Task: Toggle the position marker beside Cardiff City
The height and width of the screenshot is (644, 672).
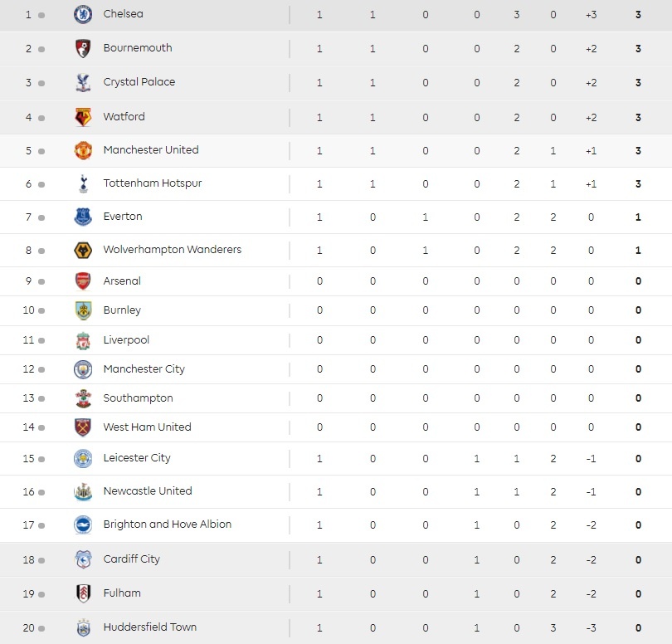Action: coord(40,559)
